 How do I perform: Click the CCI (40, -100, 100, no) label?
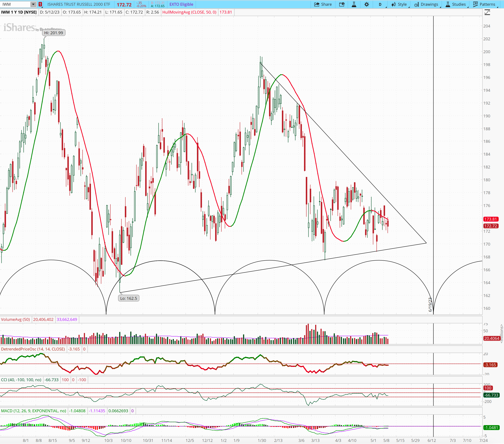tap(21, 380)
